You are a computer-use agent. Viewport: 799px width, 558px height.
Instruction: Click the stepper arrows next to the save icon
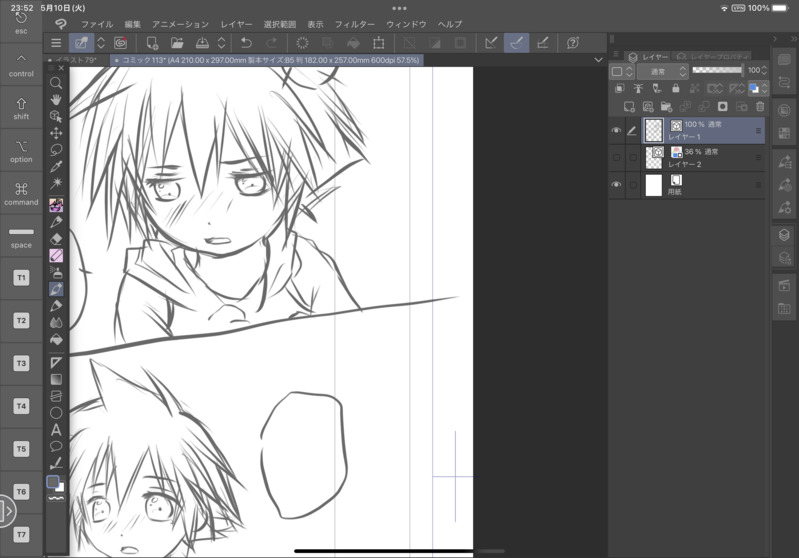point(221,43)
